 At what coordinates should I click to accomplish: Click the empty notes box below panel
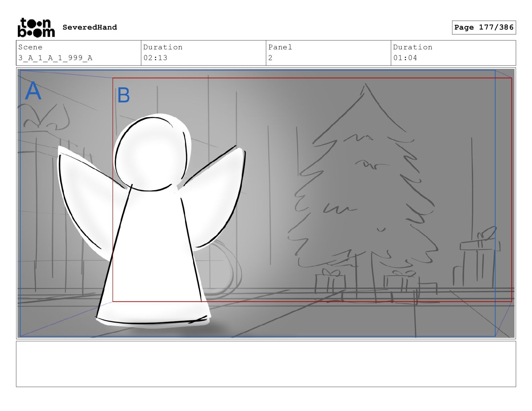coord(266,364)
